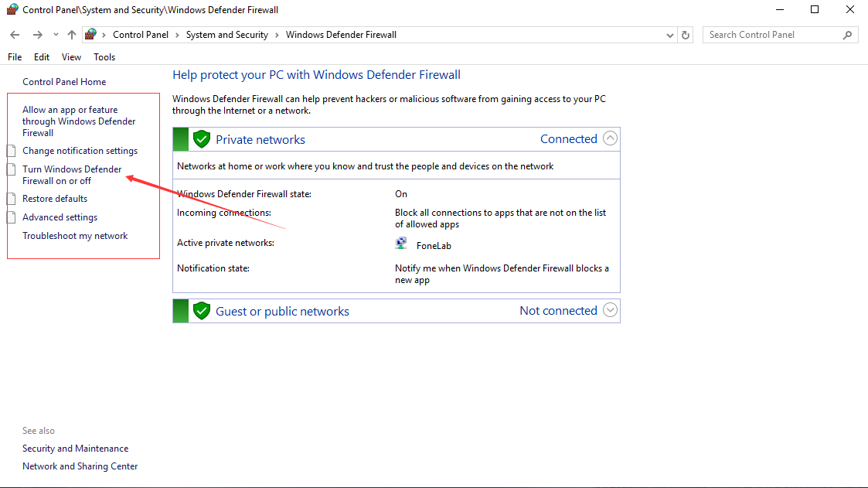Open the Edit menu
This screenshot has width=868, height=488.
[x=42, y=57]
